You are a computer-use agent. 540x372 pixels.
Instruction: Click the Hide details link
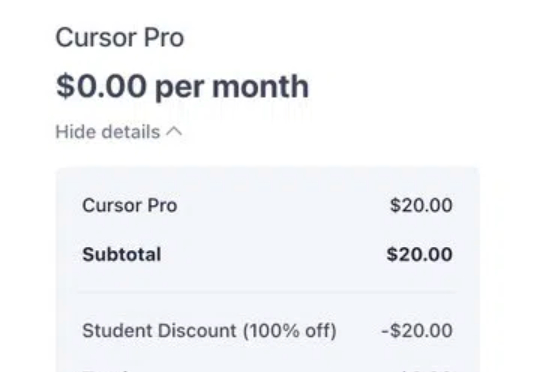pyautogui.click(x=119, y=132)
